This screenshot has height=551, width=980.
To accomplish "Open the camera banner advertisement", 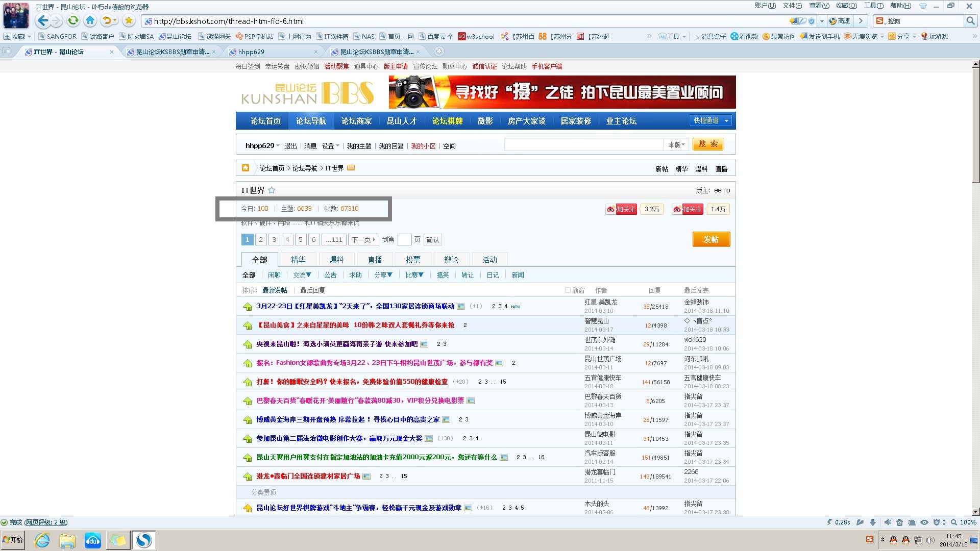I will pyautogui.click(x=562, y=92).
